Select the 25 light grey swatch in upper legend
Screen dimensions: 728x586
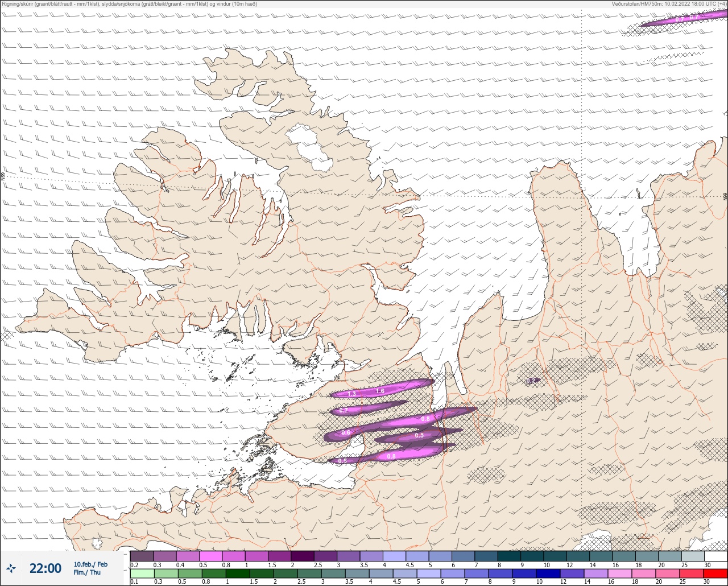pos(693,556)
